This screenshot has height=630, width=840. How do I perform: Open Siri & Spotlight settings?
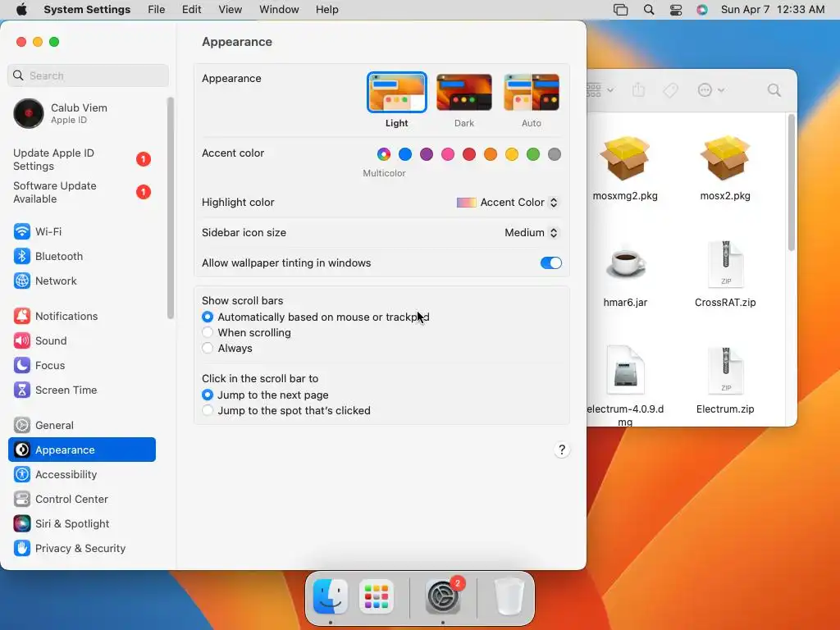pos(82,524)
